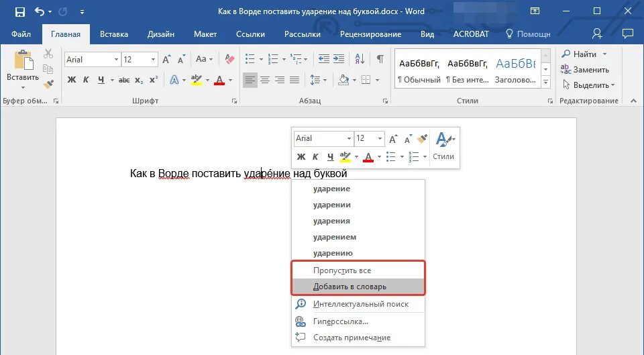This screenshot has height=355, width=644.
Task: Toggle bold in the mini toolbar
Action: click(301, 156)
